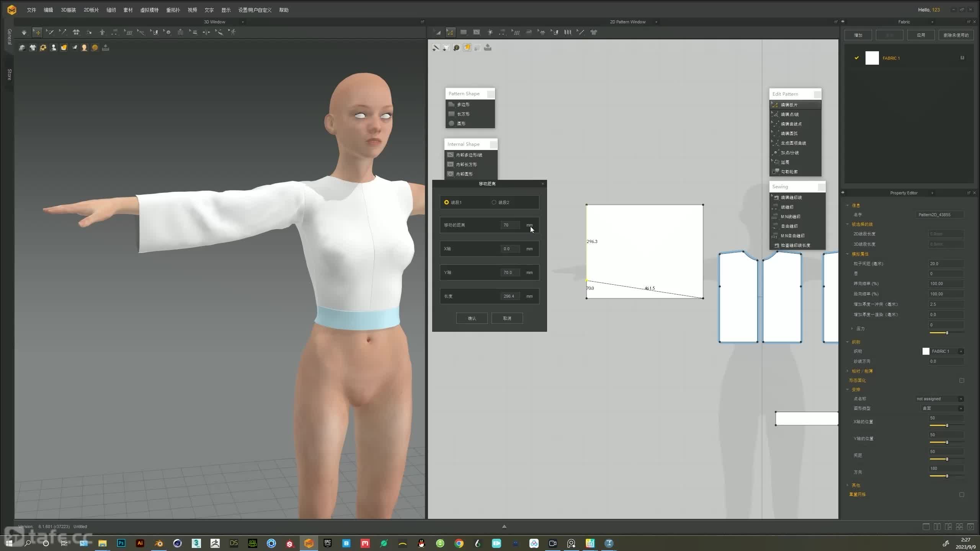Toggle the Internal Shape panel header box
This screenshot has width=980, height=551.
click(x=493, y=144)
